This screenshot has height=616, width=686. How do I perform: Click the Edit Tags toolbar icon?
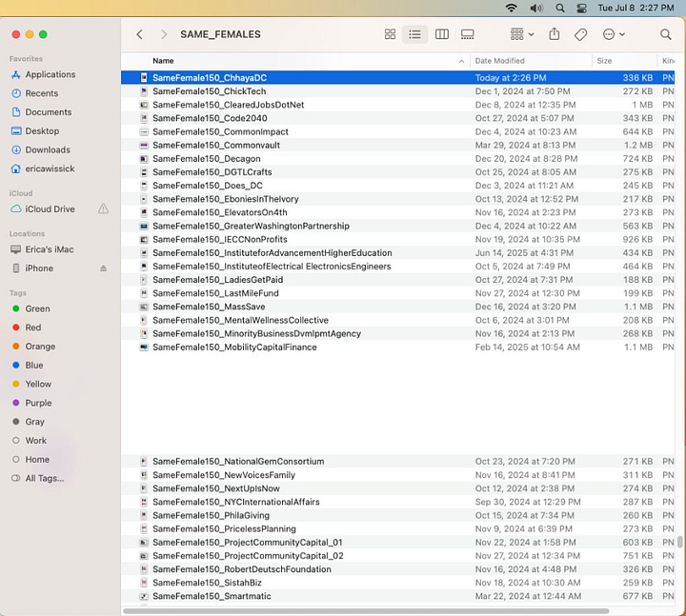[580, 34]
